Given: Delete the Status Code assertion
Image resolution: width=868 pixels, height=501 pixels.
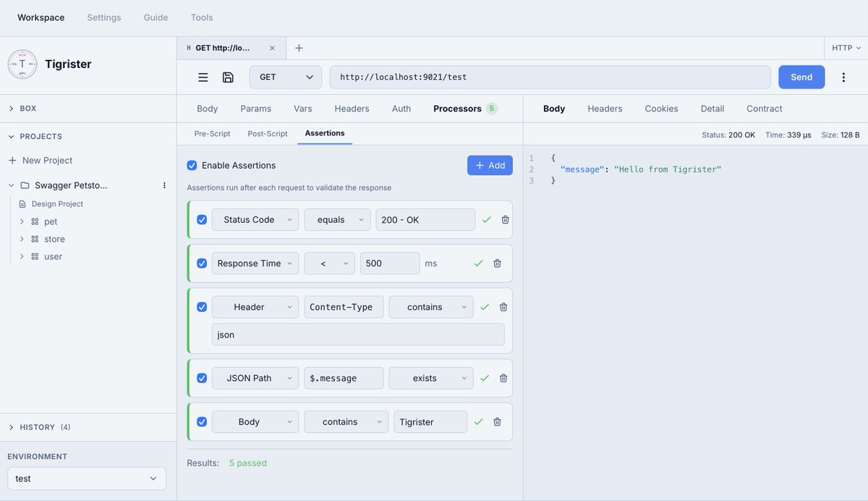Looking at the screenshot, I should click(505, 219).
